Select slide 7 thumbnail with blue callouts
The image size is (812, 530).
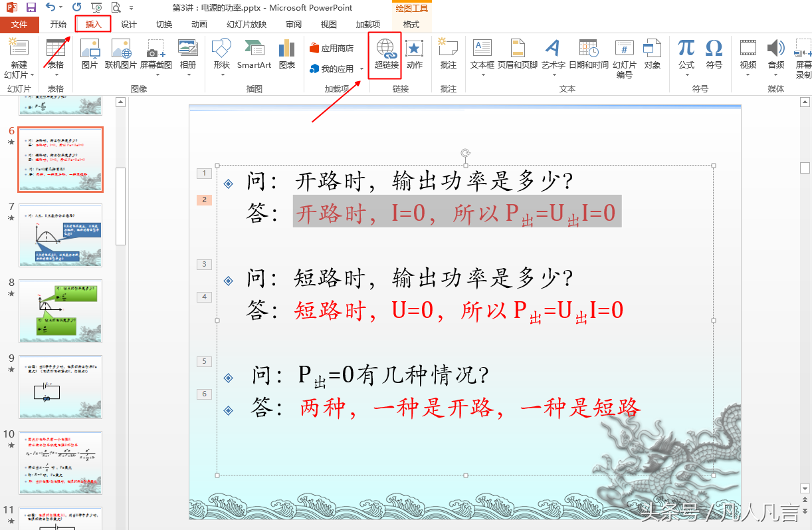(x=60, y=235)
